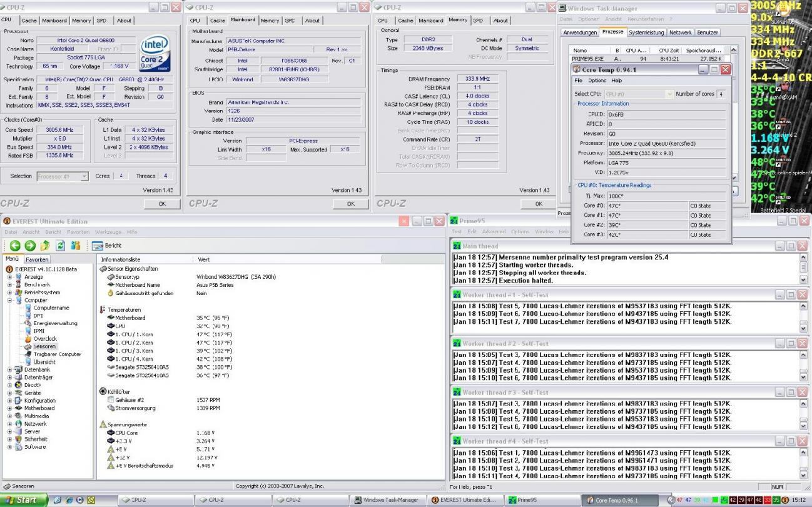Open the SPD tab in first CPU-Z window
Image resolution: width=812 pixels, height=507 pixels.
coord(101,21)
